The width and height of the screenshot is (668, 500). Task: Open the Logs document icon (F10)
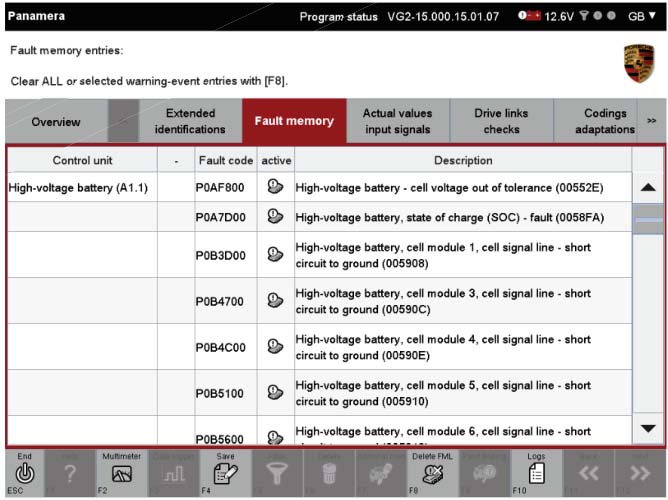point(536,474)
